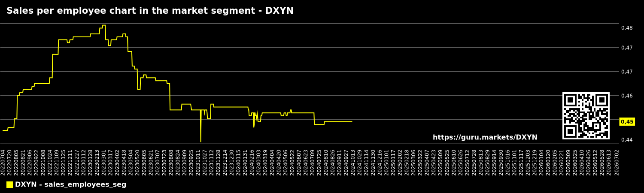Viewport: 644px width, 193px height.
Task: Select x-axis date 20230605
Action: (144, 162)
